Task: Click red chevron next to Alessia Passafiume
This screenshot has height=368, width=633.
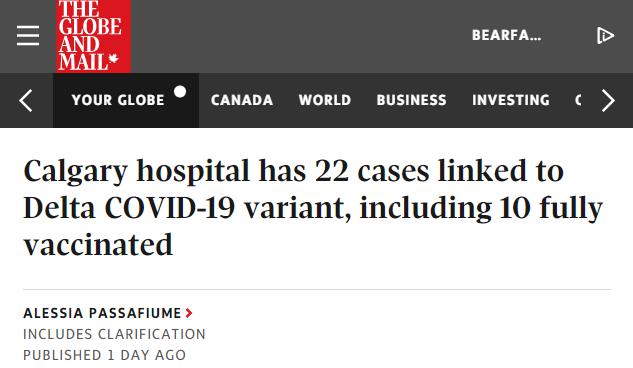Action: click(x=189, y=313)
